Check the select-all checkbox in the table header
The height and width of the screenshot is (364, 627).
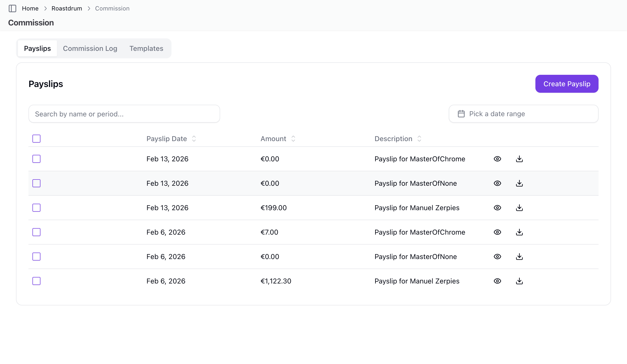(x=36, y=139)
